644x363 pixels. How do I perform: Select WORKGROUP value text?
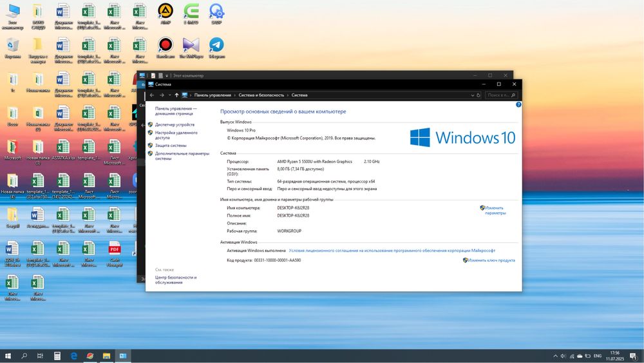[289, 231]
